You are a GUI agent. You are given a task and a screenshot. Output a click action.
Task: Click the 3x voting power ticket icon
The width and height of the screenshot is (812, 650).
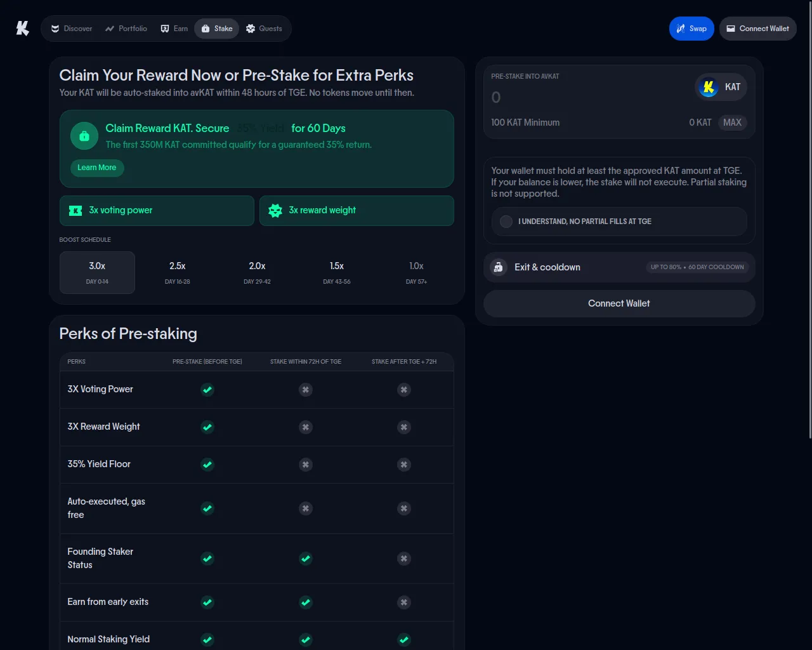click(x=75, y=211)
